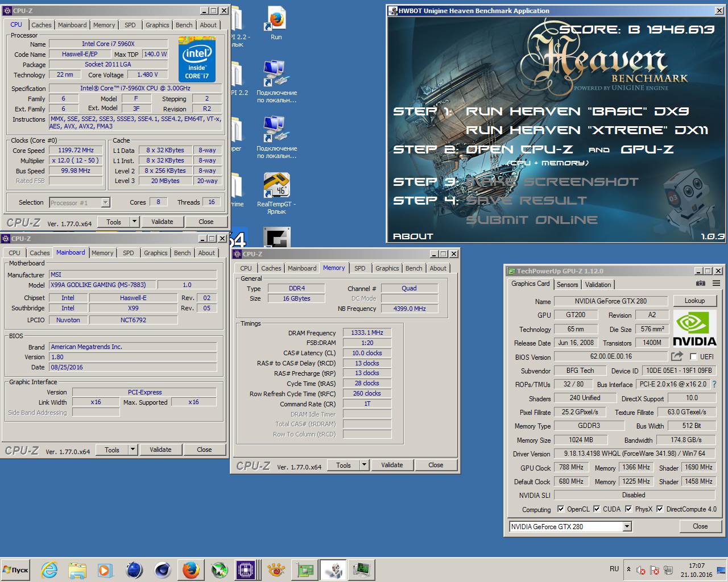Click SAVE RESULT in Heaven benchmark
728x582 pixels.
point(526,201)
